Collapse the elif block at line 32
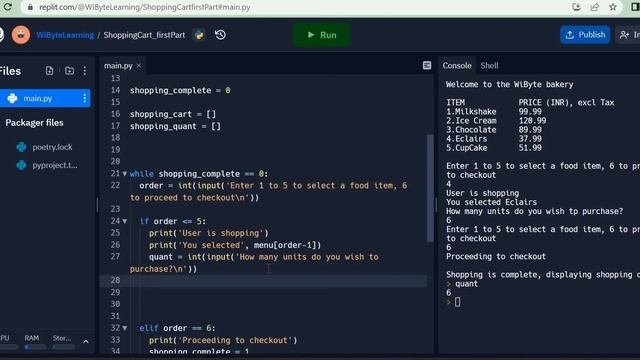 pyautogui.click(x=124, y=328)
